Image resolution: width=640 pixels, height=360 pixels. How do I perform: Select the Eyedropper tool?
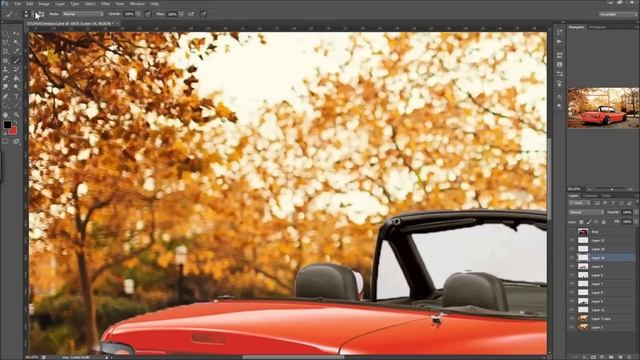click(16, 51)
